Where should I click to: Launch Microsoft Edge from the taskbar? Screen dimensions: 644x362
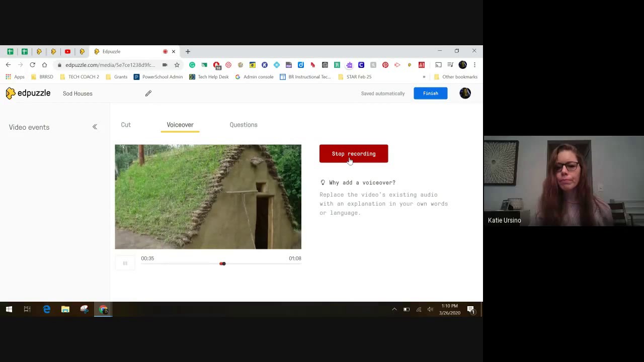(46, 309)
